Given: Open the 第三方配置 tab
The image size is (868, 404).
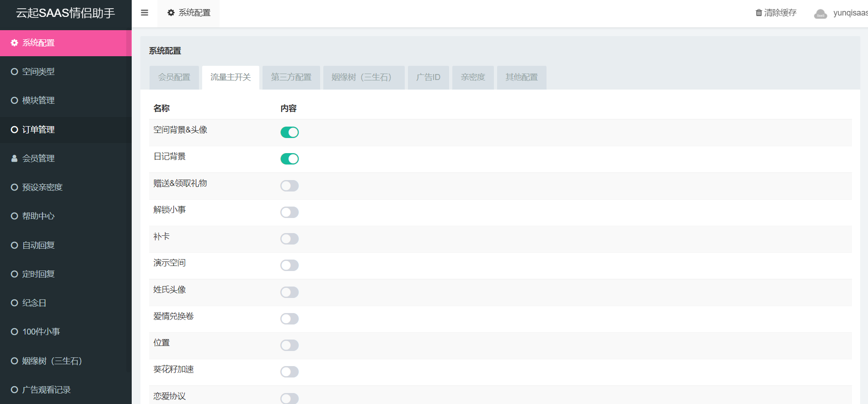Looking at the screenshot, I should point(291,77).
